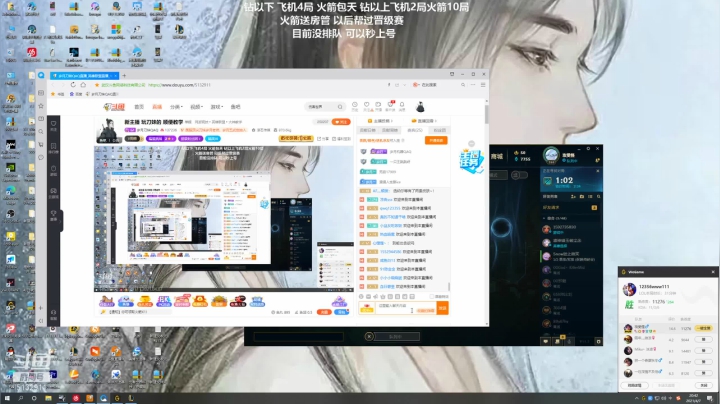
Task: Click the taskbar clock
Action: (x=693, y=398)
